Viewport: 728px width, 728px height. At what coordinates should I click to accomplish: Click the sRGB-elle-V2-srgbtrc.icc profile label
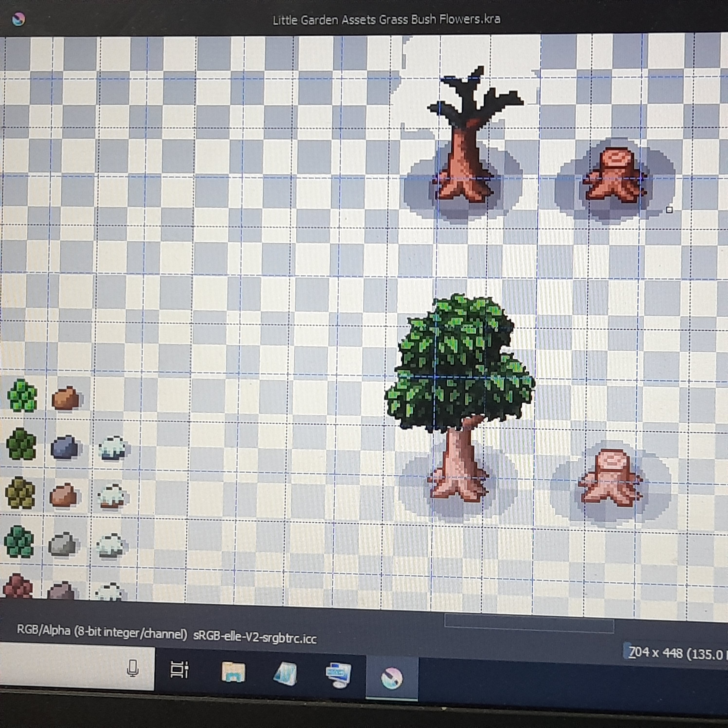(x=255, y=637)
